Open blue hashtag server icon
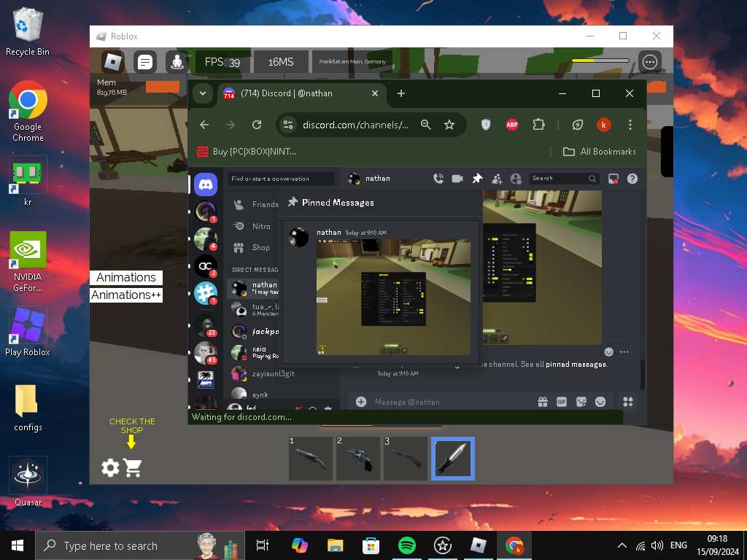The image size is (747, 560). pyautogui.click(x=206, y=293)
